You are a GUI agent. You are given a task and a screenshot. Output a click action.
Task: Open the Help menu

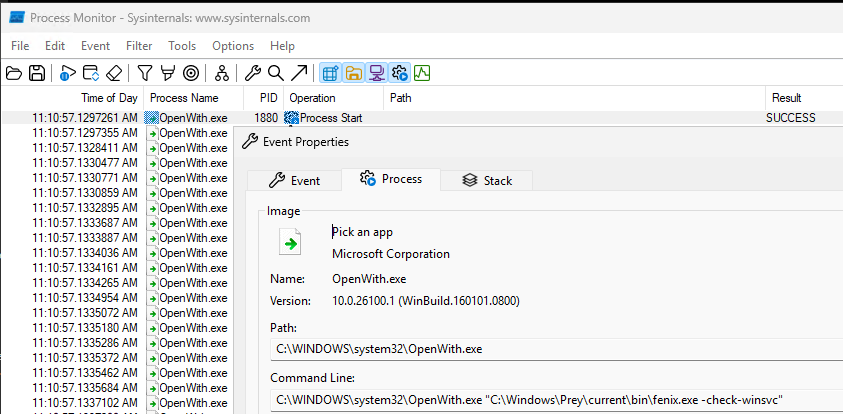[282, 46]
